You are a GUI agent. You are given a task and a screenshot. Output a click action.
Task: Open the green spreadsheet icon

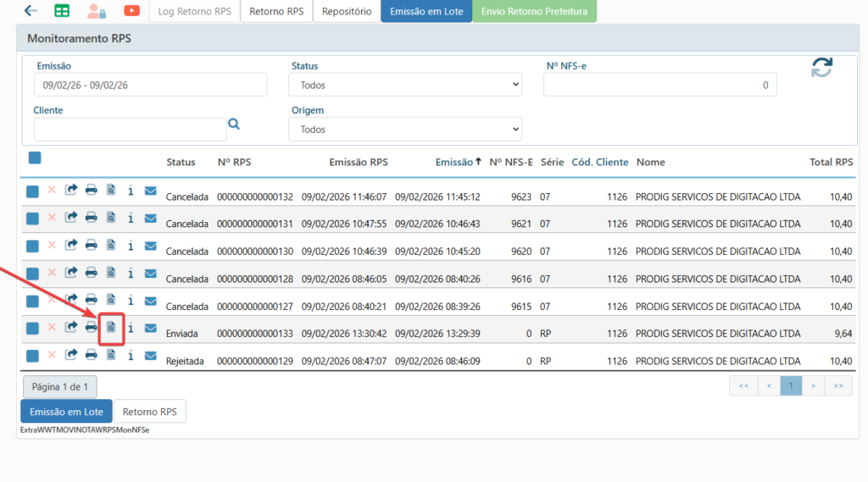click(x=62, y=11)
